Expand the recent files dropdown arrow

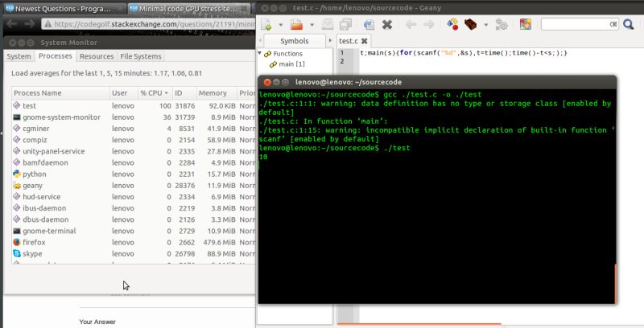312,25
